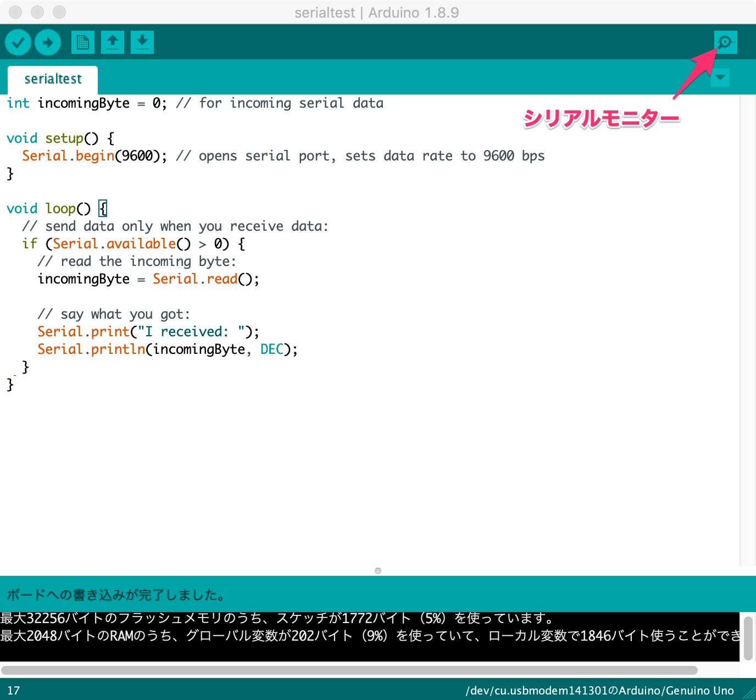Screen dimensions: 756x700
Task: Click line number 17 in status bar
Action: (x=14, y=691)
